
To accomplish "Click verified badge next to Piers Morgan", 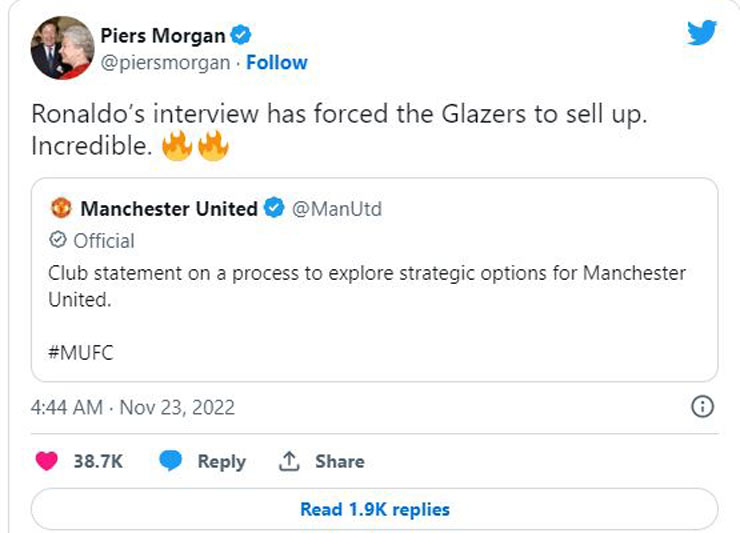I will coord(241,37).
